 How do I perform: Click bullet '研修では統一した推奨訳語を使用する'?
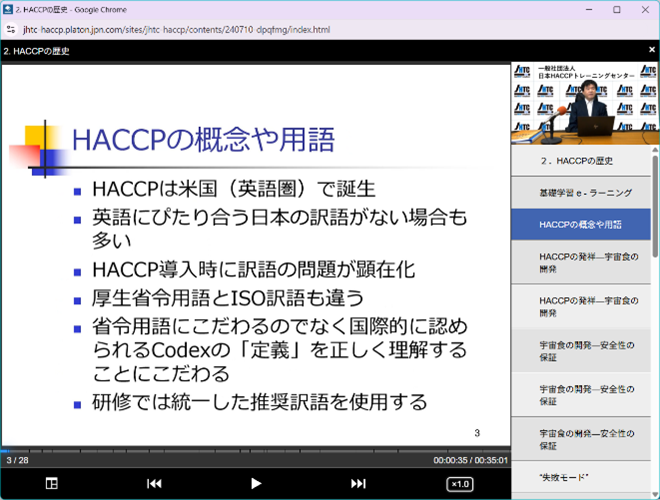260,402
